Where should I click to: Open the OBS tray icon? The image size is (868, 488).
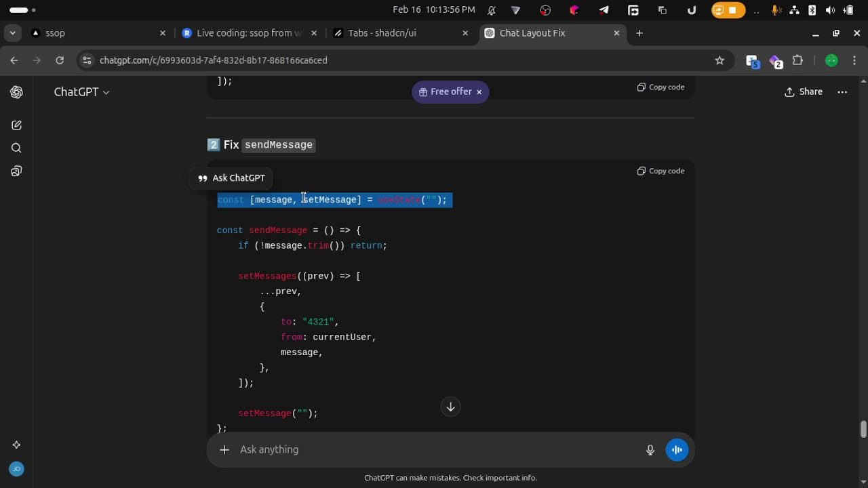pos(545,10)
